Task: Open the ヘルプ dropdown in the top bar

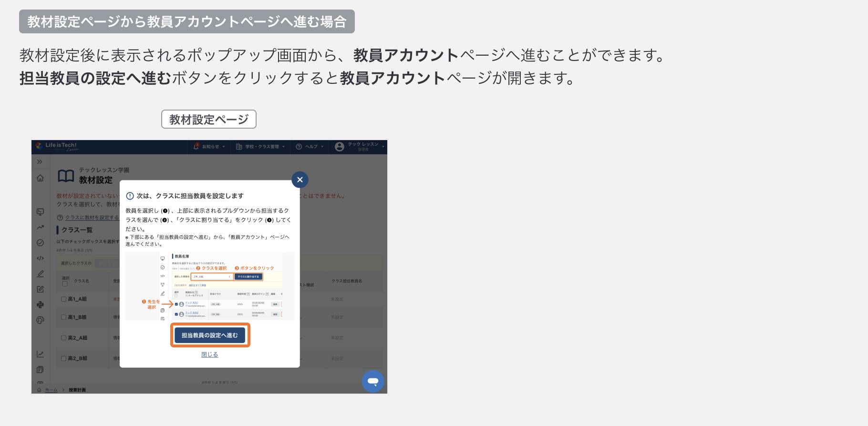Action: (x=310, y=147)
